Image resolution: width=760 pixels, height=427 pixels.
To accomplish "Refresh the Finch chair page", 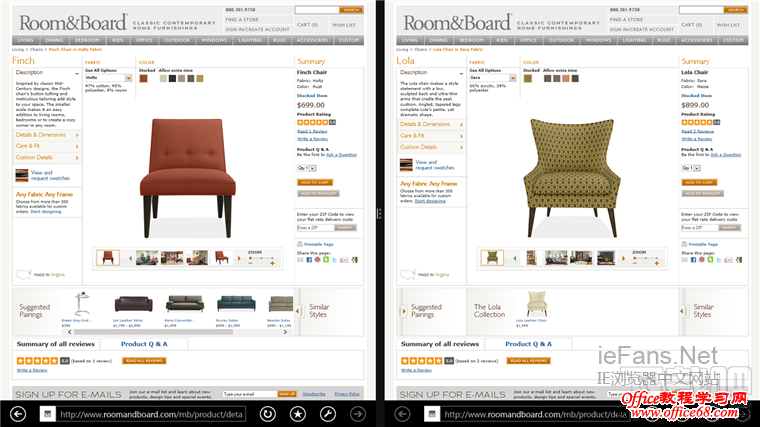I will 268,414.
